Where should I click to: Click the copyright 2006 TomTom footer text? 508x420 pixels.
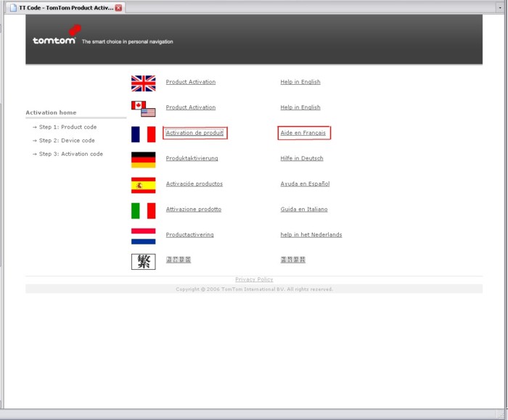[254, 289]
